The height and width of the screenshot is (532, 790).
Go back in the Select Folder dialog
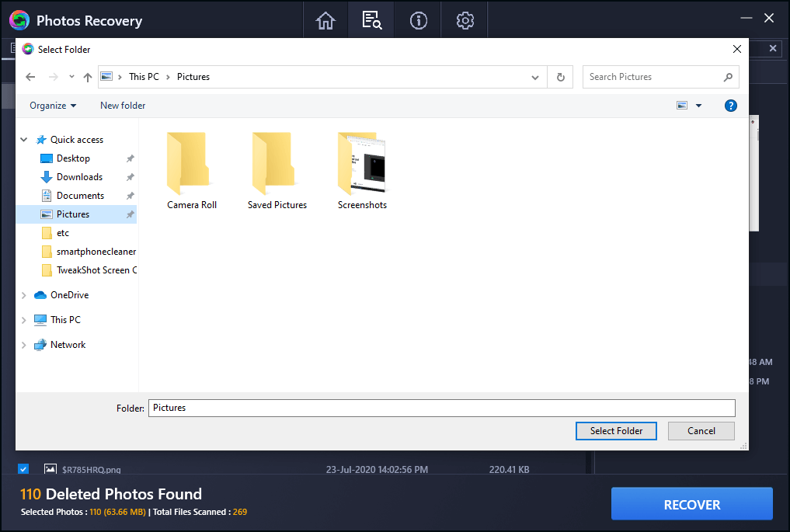(30, 77)
